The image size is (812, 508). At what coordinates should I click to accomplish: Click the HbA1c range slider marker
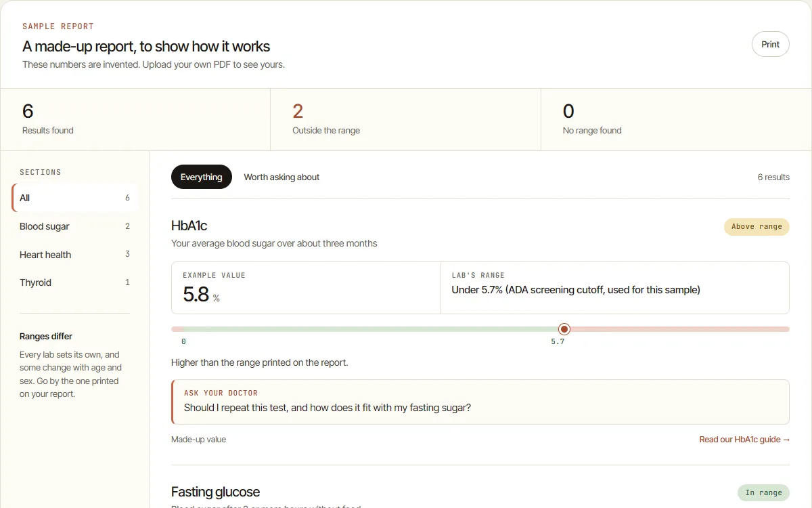[564, 329]
